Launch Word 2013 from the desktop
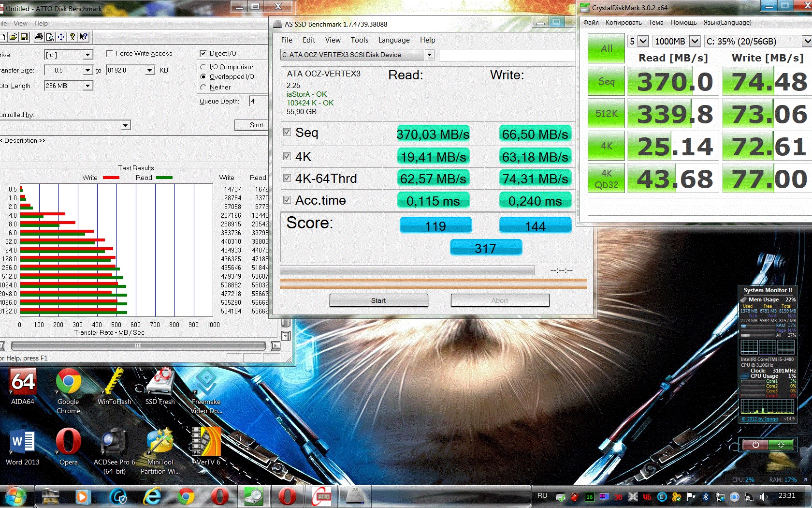Screen dimensions: 812x508 pos(23,447)
